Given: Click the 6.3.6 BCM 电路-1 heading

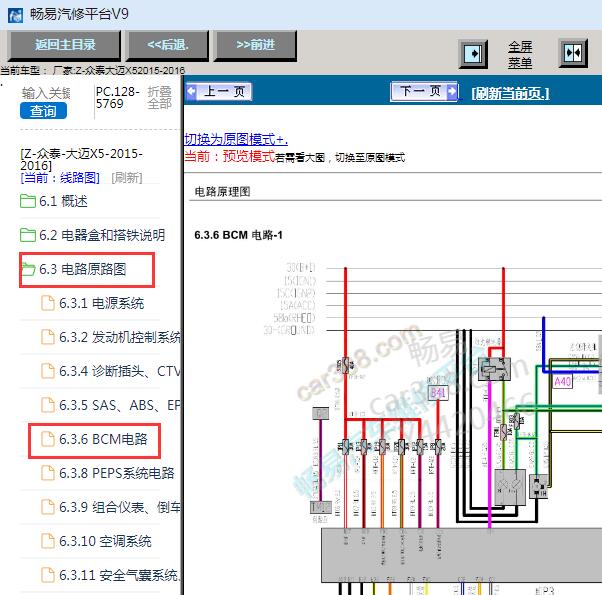Looking at the screenshot, I should [x=238, y=235].
